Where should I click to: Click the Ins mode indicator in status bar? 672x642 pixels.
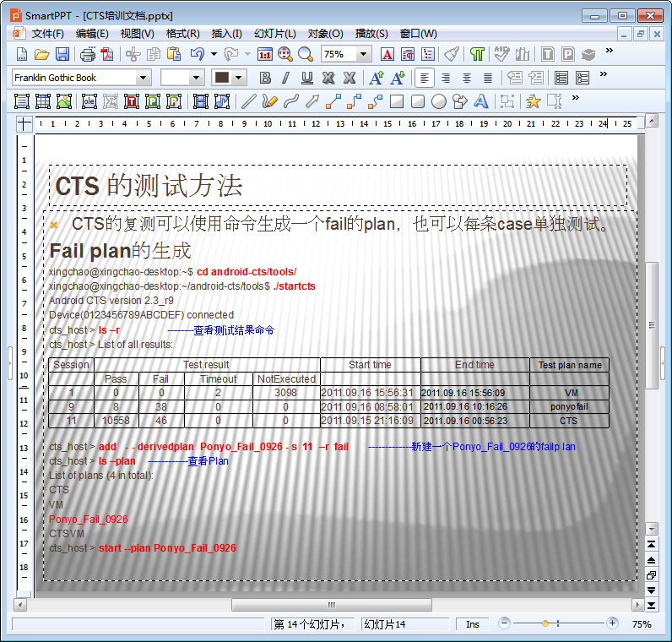pos(472,624)
